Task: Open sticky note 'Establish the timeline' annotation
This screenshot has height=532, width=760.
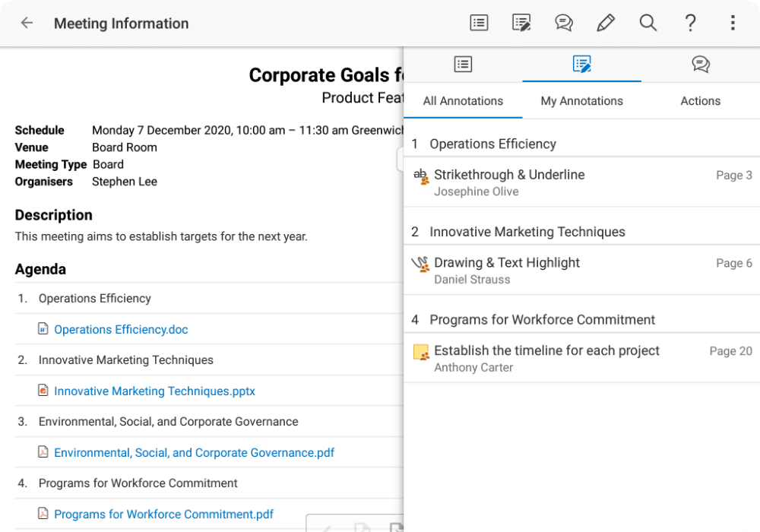Action: point(581,358)
